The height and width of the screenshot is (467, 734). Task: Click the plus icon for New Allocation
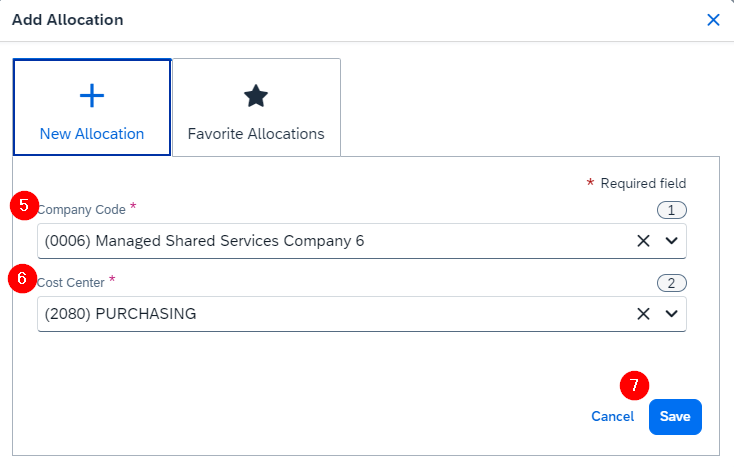(x=92, y=96)
